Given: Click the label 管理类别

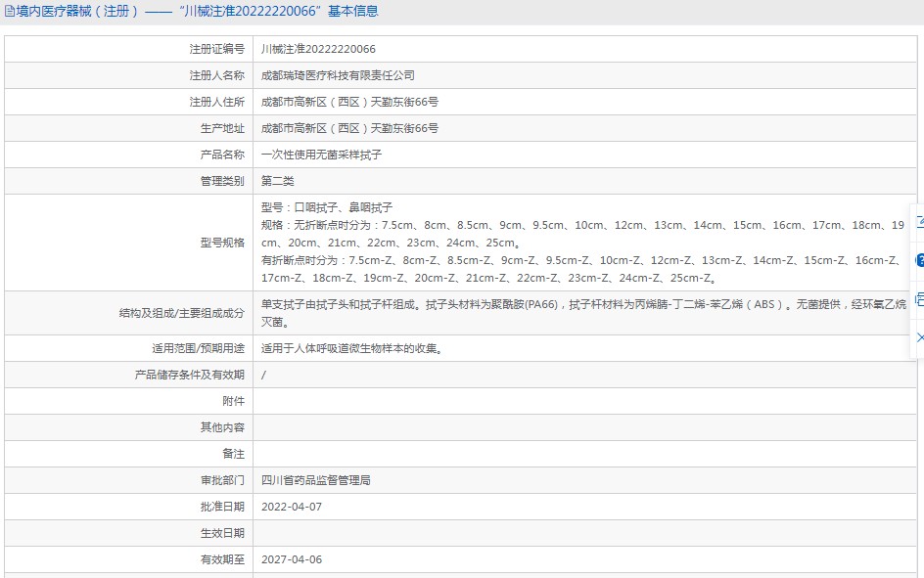Looking at the screenshot, I should pos(222,181).
